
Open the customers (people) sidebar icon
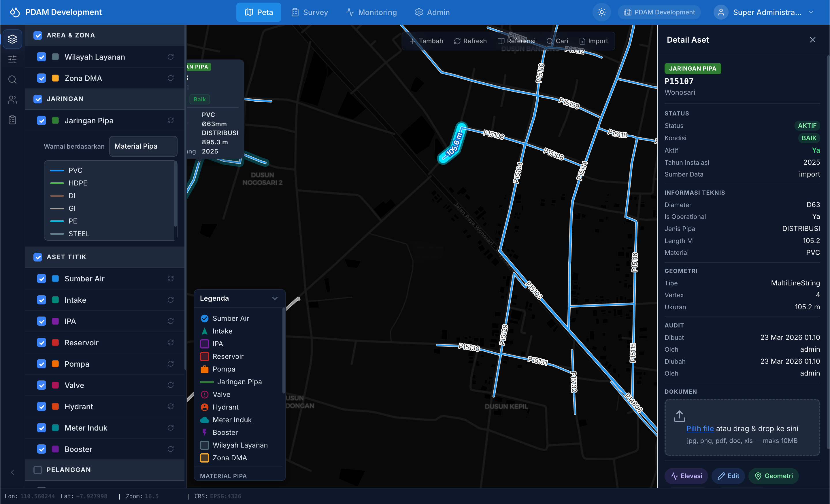click(12, 100)
